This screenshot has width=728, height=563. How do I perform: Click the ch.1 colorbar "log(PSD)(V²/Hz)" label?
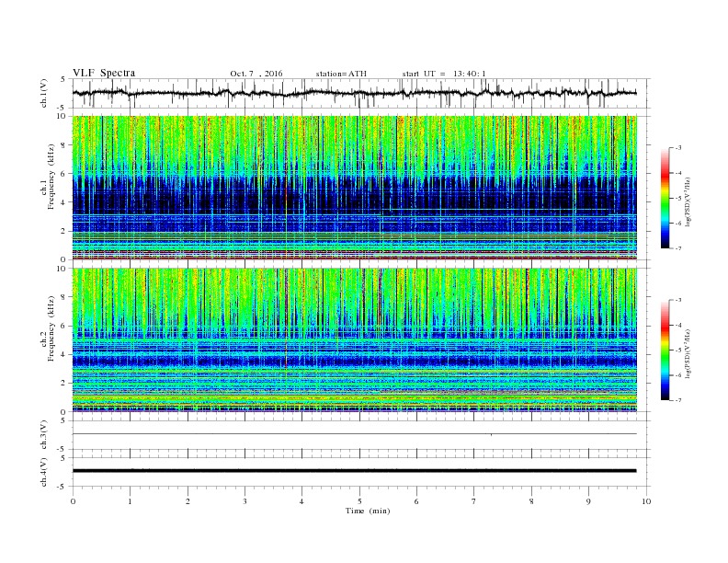(x=688, y=202)
